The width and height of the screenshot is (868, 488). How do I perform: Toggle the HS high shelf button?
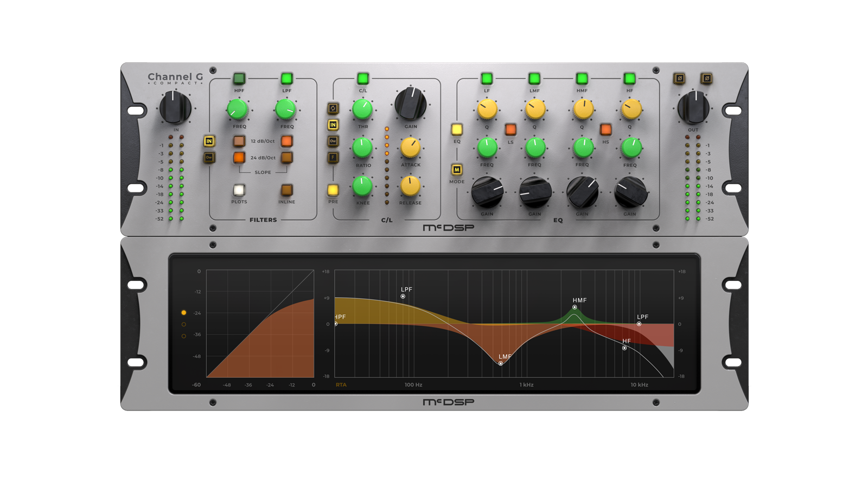tap(606, 130)
